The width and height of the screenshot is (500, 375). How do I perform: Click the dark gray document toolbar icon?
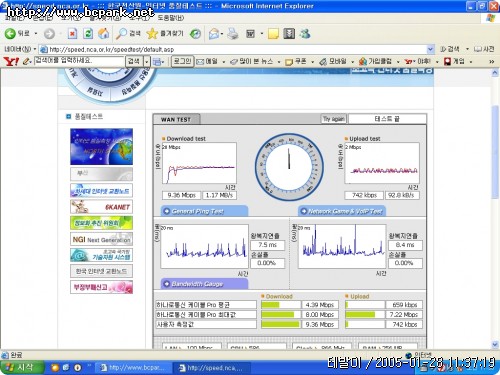click(x=289, y=33)
